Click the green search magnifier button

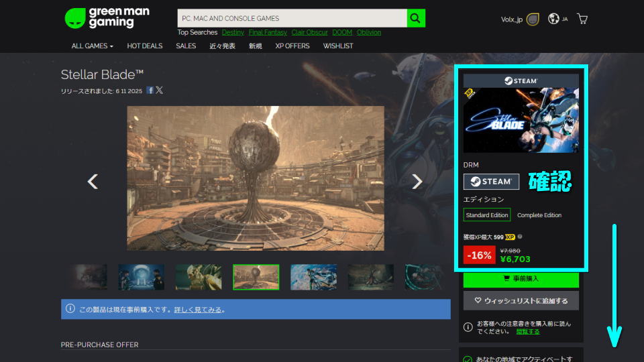(416, 18)
